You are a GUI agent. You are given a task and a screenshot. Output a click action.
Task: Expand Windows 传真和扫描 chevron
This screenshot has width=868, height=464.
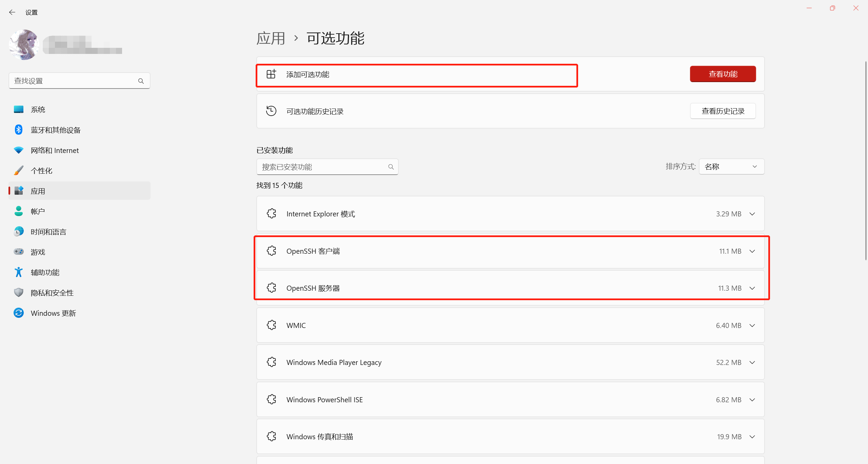click(752, 437)
